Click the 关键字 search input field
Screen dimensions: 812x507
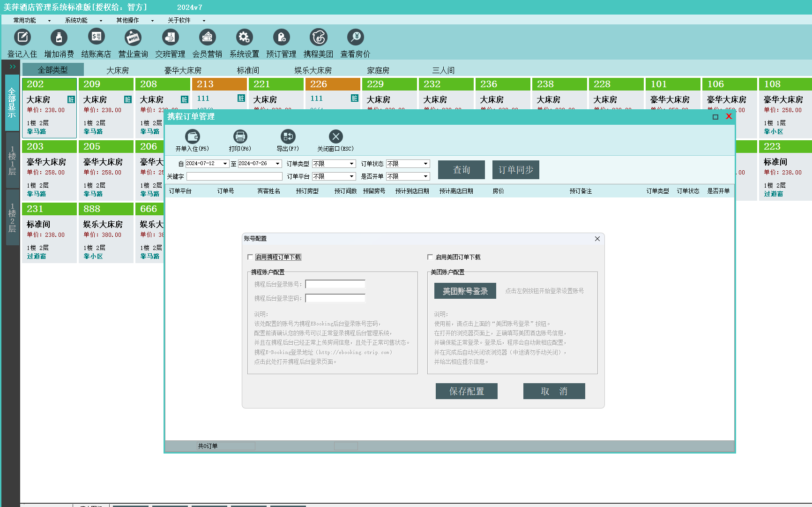click(x=234, y=176)
